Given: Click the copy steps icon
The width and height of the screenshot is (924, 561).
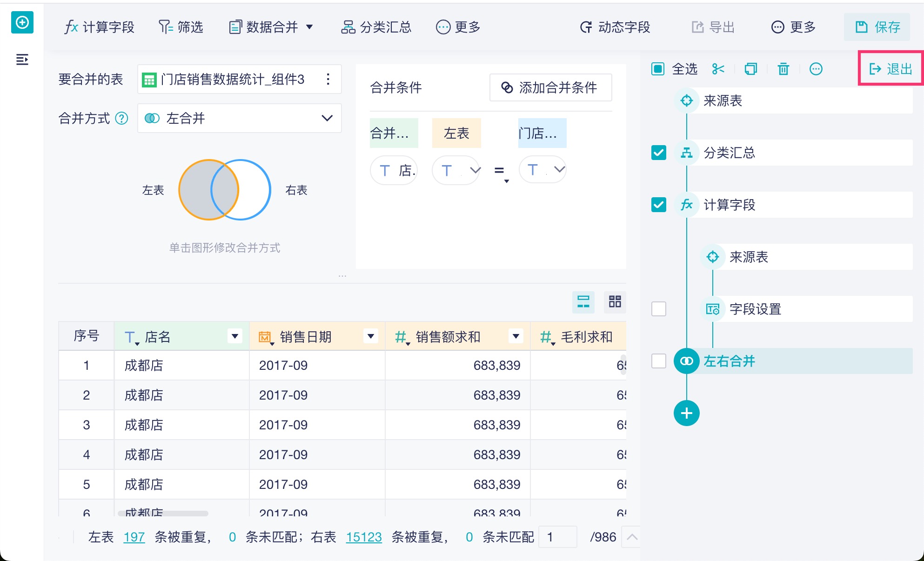Looking at the screenshot, I should point(750,69).
